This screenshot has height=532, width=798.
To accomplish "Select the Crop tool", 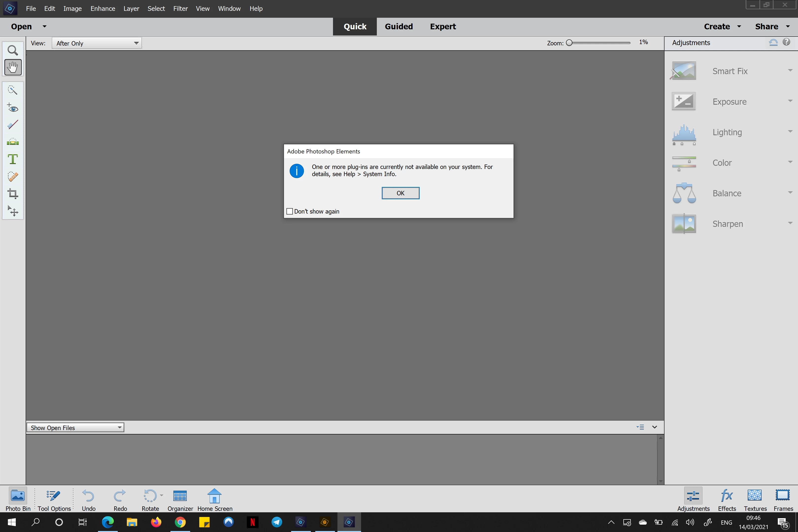I will click(13, 194).
